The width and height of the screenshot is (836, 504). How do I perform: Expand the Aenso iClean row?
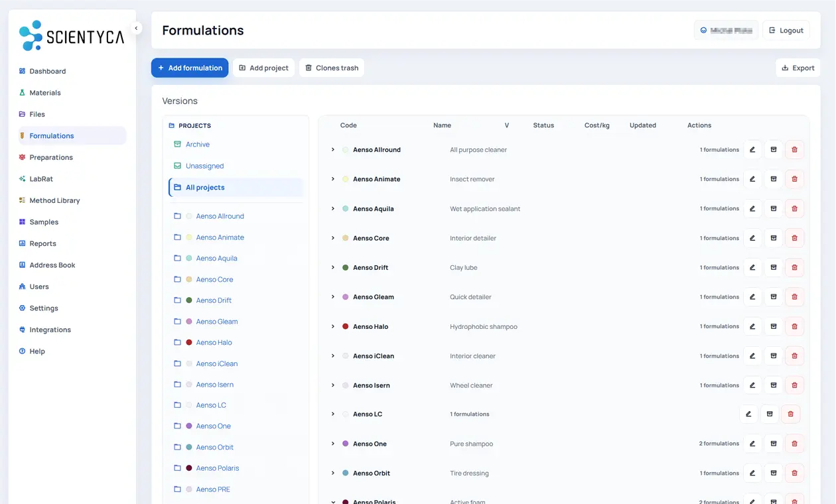pyautogui.click(x=333, y=356)
